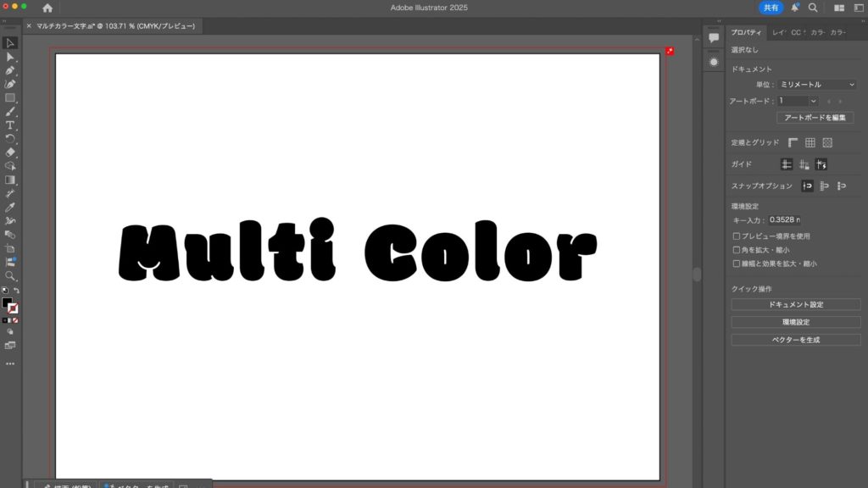Select the Pen tool
Screen dimensions: 868x488
10,70
